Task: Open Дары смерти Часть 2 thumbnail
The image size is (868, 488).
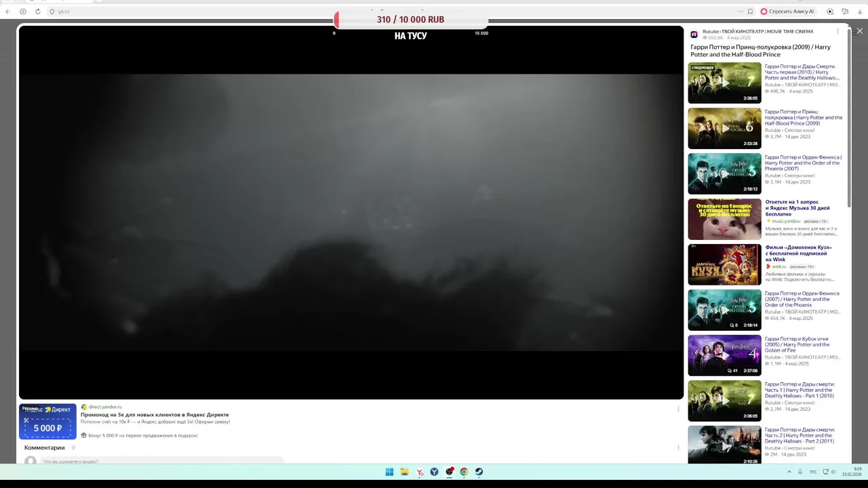Action: [724, 445]
